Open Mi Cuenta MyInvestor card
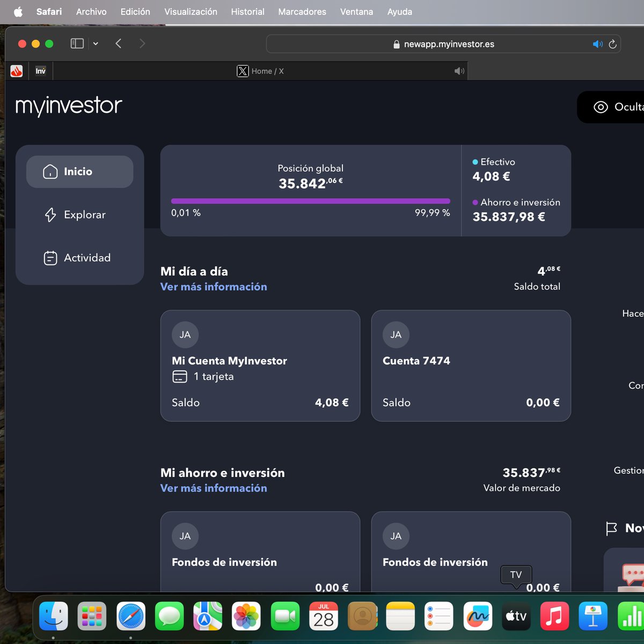 click(x=260, y=365)
